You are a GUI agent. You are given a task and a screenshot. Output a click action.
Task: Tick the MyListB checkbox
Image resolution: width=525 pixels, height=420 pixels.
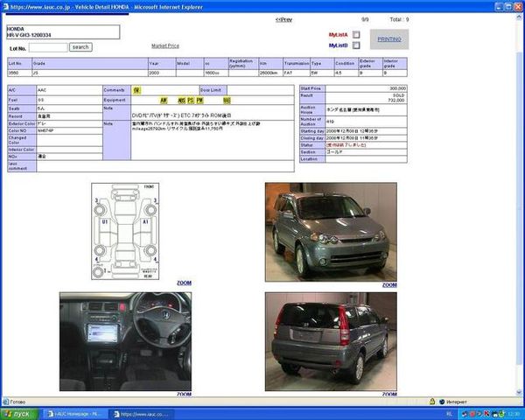(x=356, y=45)
